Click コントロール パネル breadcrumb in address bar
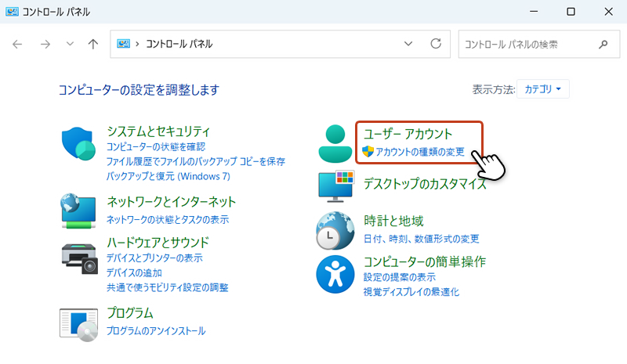This screenshot has width=627, height=364. pos(179,44)
